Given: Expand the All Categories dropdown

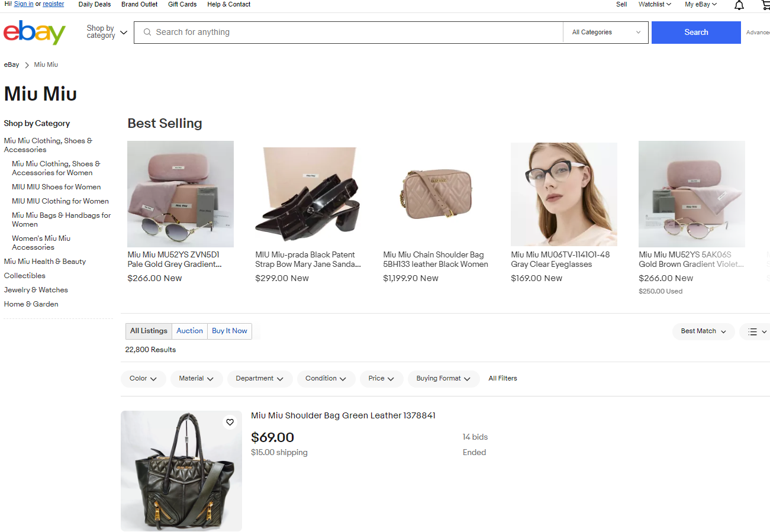Looking at the screenshot, I should pos(605,32).
